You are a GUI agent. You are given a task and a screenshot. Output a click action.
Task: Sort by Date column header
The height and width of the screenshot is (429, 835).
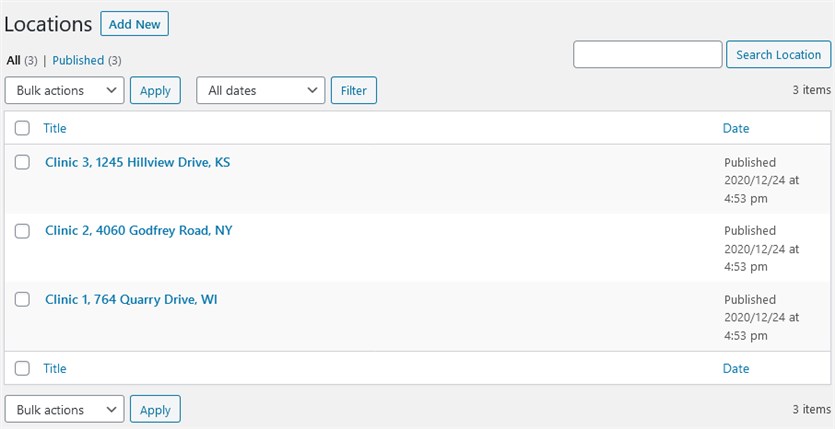coord(736,128)
